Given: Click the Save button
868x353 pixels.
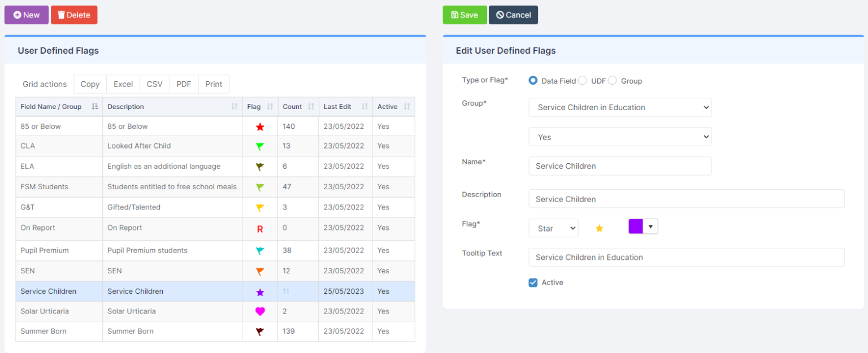Looking at the screenshot, I should click(465, 15).
